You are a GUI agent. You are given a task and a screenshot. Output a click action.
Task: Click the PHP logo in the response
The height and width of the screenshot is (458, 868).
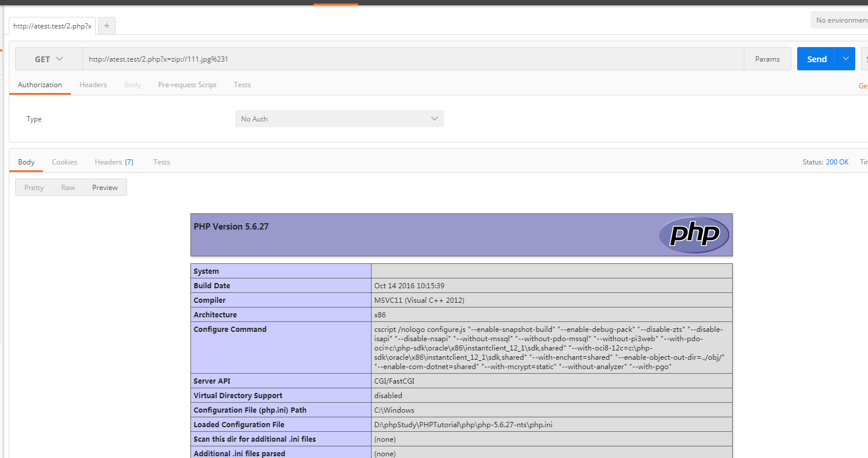694,235
